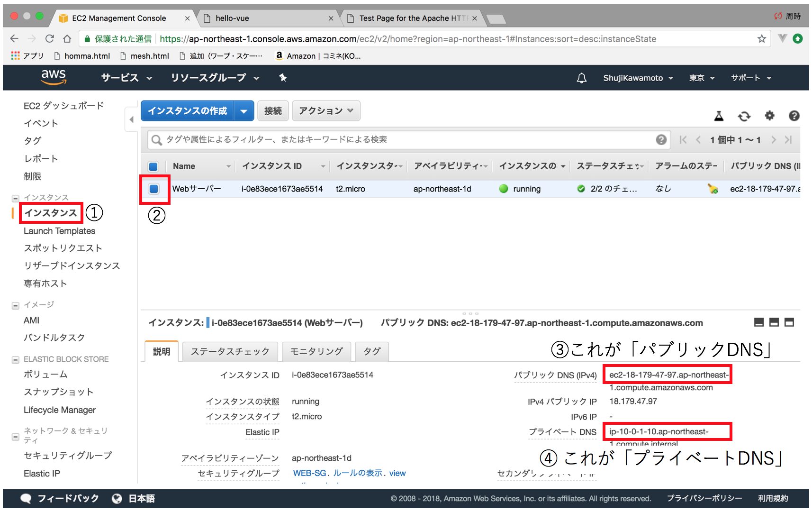812x512 pixels.
Task: Click the alarm creation icon in the Webサーバー row
Action: point(713,189)
